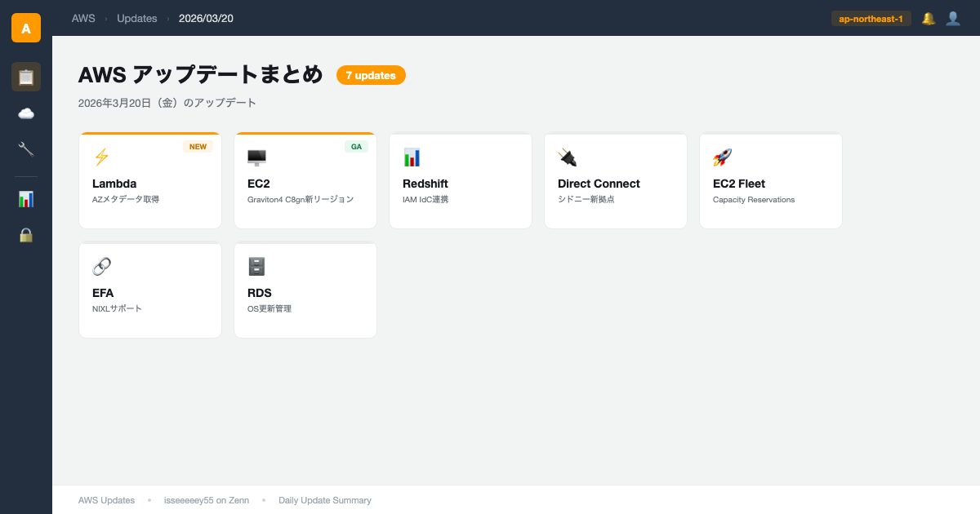Viewport: 980px width, 514px height.
Task: Select the cloud icon in sidebar
Action: [x=26, y=113]
